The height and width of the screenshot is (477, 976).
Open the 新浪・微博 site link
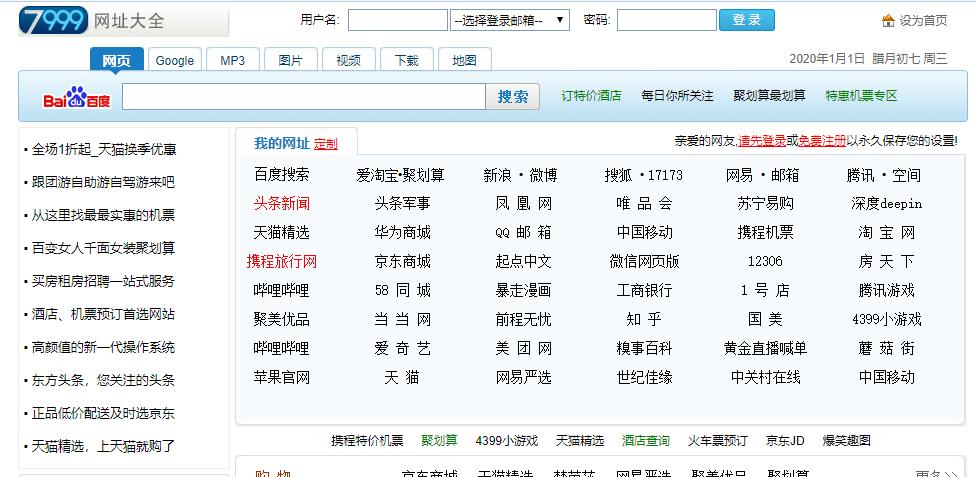coord(520,176)
